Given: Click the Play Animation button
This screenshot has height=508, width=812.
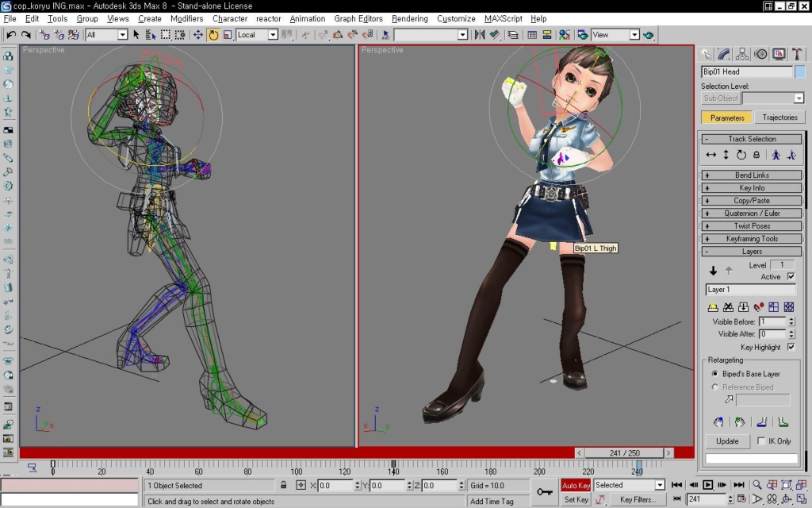Looking at the screenshot, I should (707, 485).
